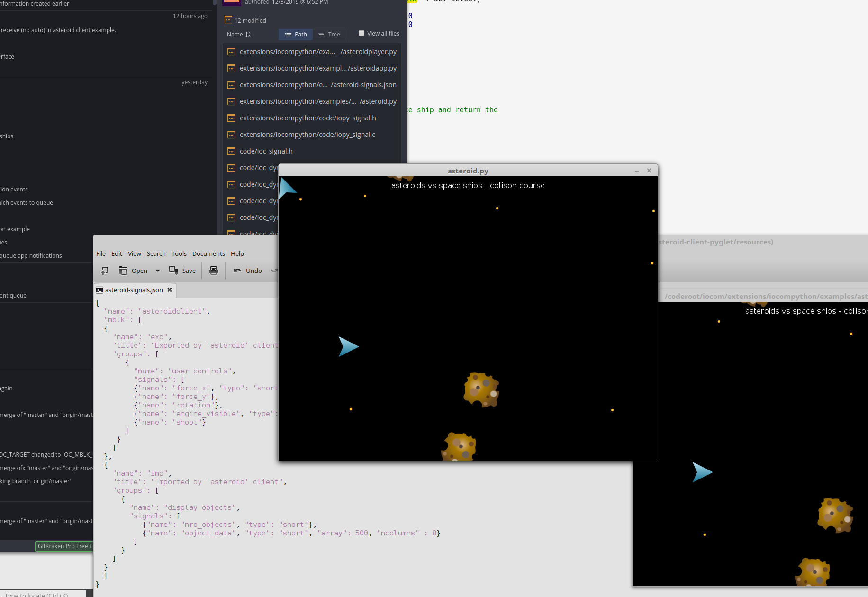Open the Help menu in the text editor
Screen dimensions: 868x597
coord(237,253)
